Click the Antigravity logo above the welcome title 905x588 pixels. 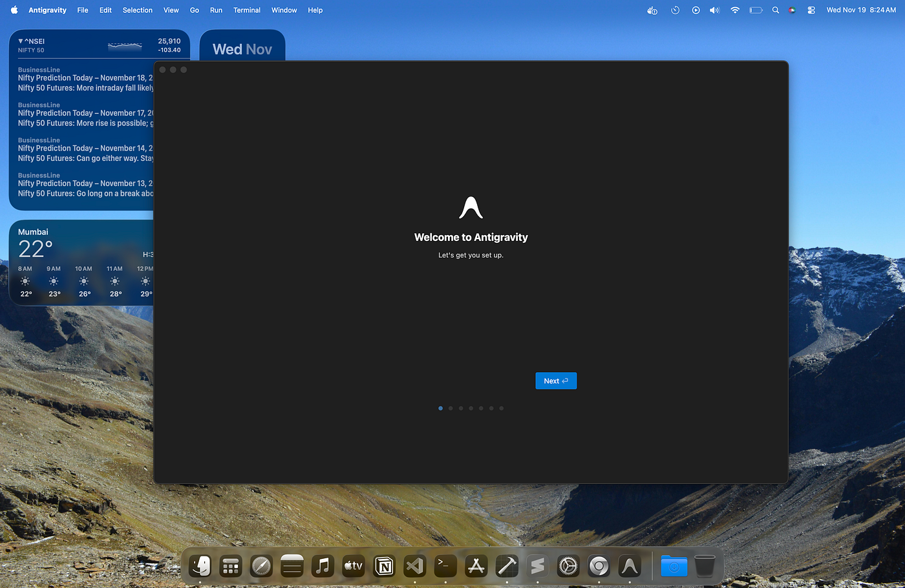471,208
